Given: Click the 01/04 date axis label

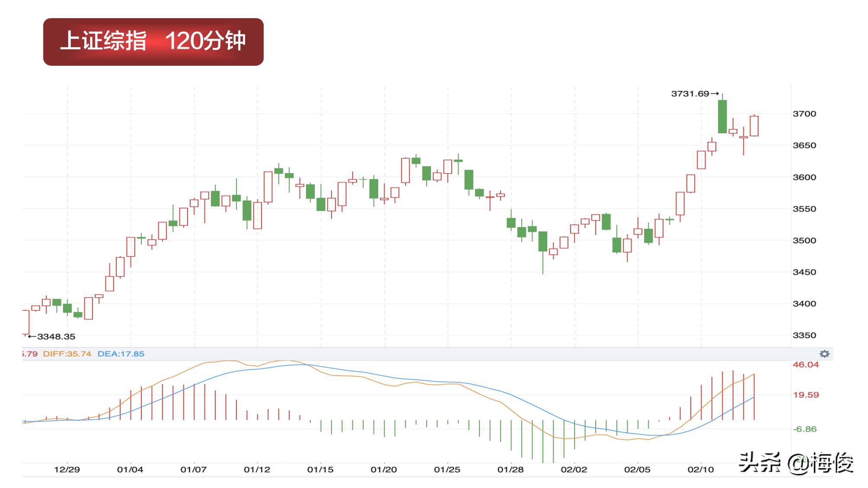Looking at the screenshot, I should pos(130,469).
